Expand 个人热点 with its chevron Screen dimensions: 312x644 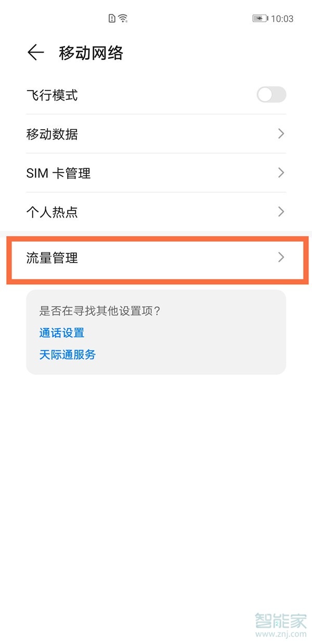point(281,212)
